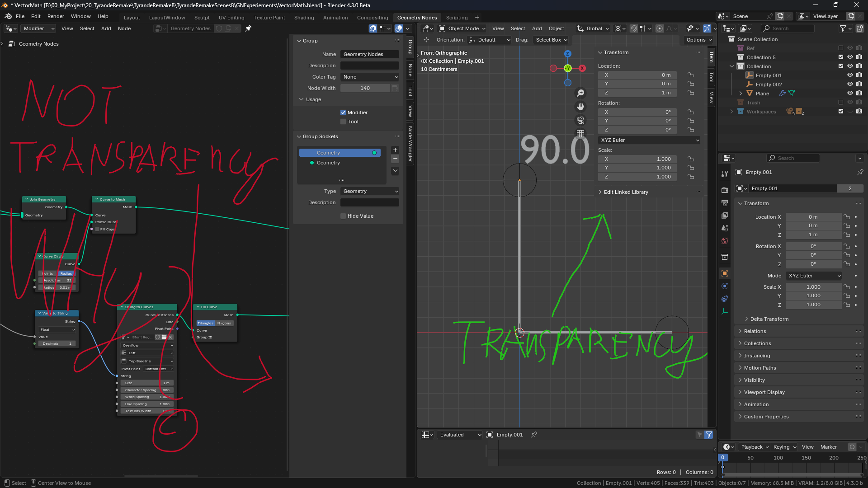This screenshot has width=868, height=488.
Task: Open the Object Mode dropdown
Action: pyautogui.click(x=462, y=28)
